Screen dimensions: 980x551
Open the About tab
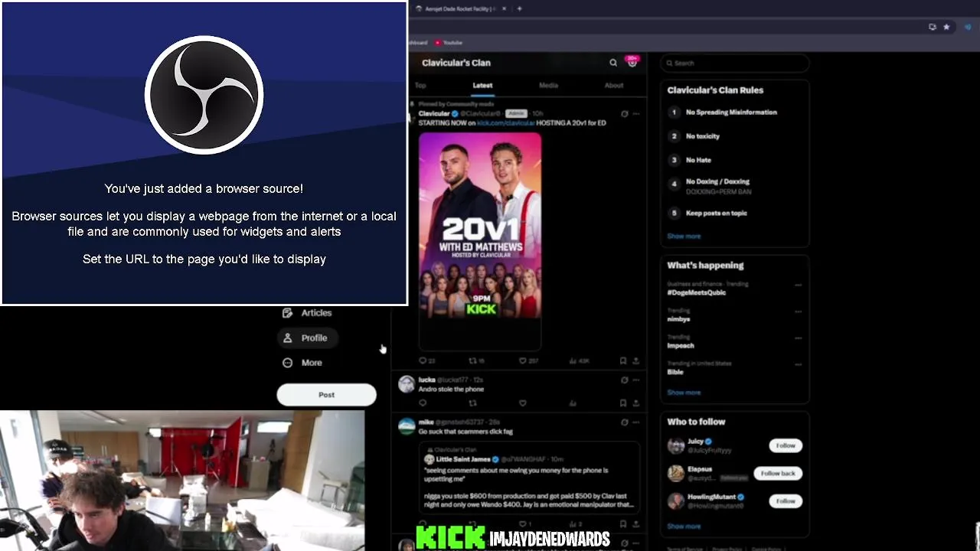(x=614, y=86)
